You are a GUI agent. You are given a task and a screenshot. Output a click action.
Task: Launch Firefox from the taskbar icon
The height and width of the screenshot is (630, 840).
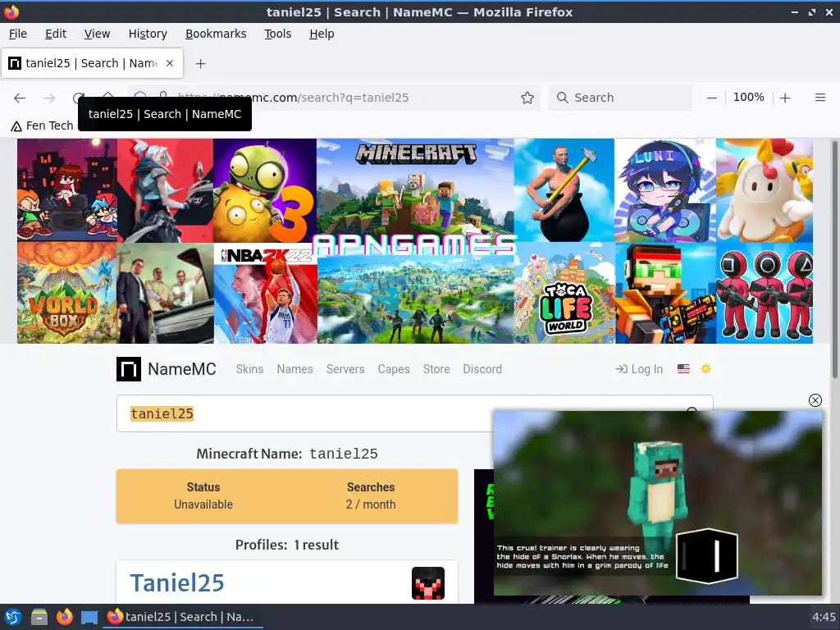coord(64,617)
